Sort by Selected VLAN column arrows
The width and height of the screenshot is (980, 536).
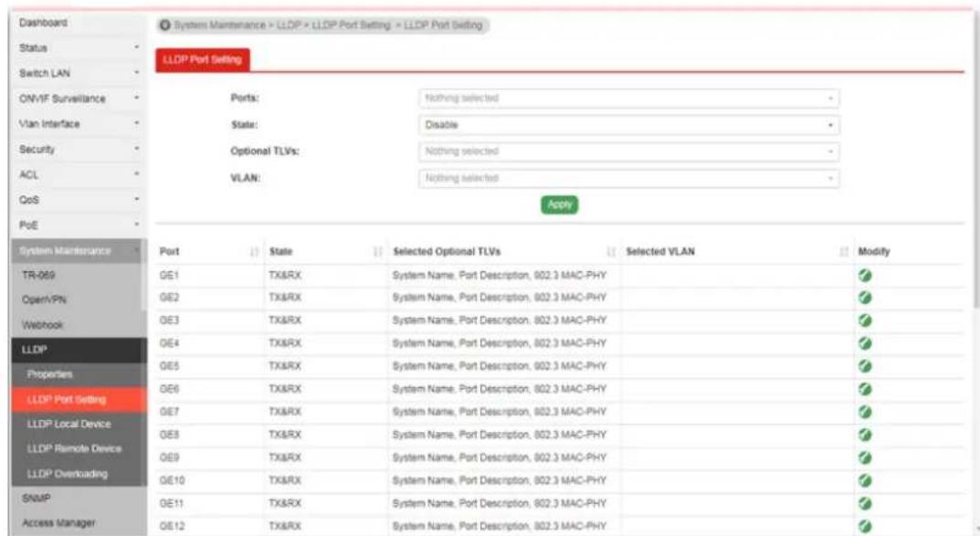point(844,252)
